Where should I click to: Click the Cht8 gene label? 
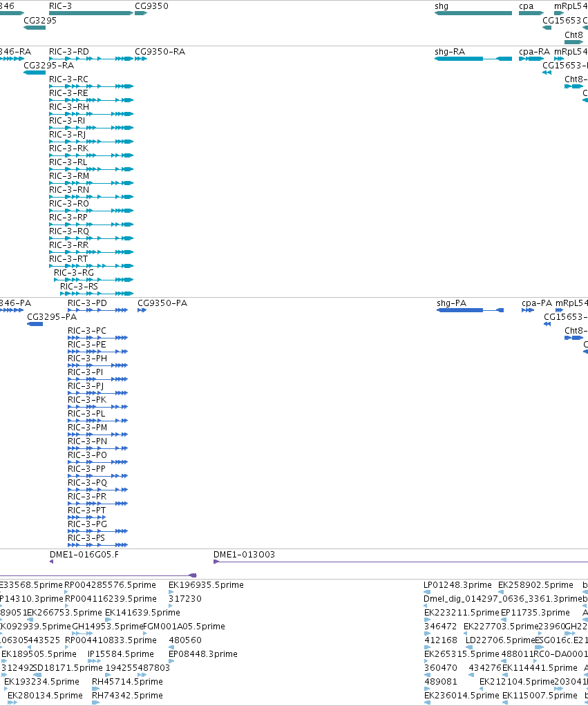point(574,35)
